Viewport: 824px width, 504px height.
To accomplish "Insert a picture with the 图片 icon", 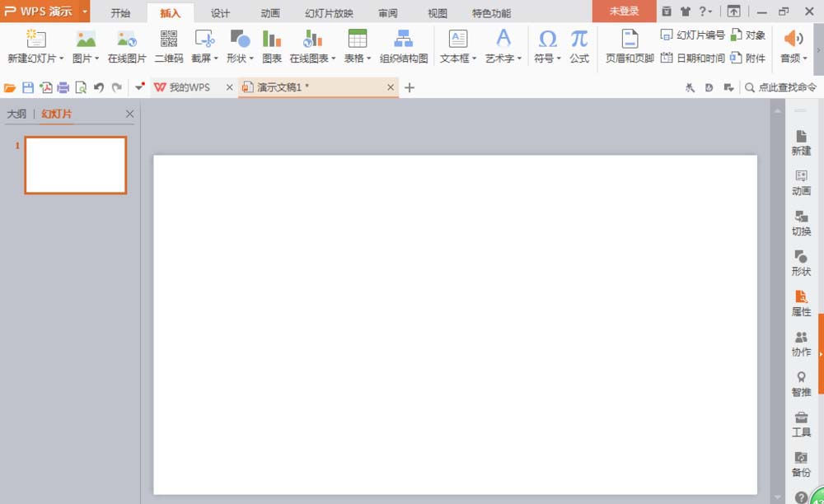I will (86, 39).
